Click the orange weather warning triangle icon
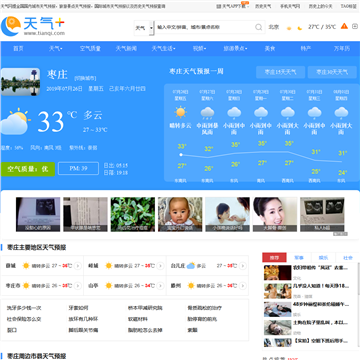The width and height of the screenshot is (360, 360). (344, 26)
